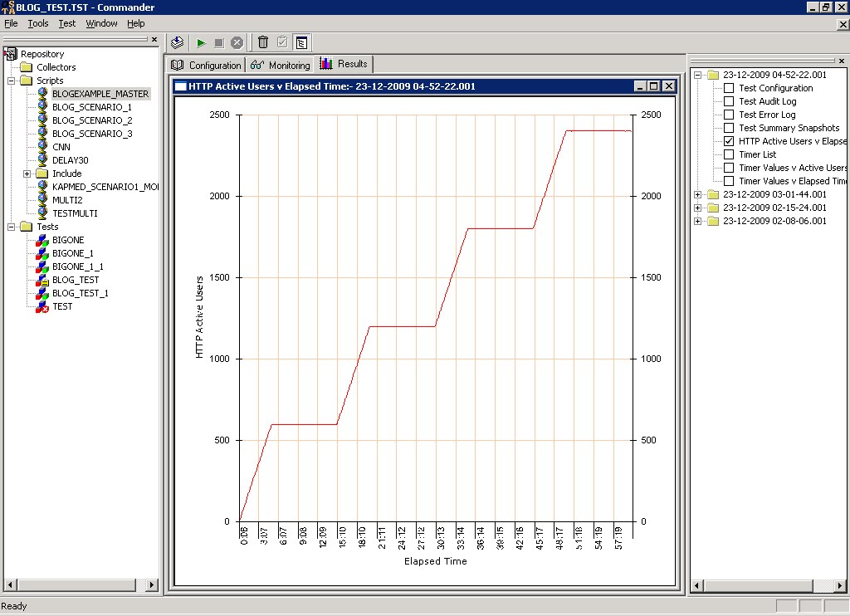Image resolution: width=850 pixels, height=616 pixels.
Task: Select the BLOG_TEST_1 test
Action: [81, 293]
